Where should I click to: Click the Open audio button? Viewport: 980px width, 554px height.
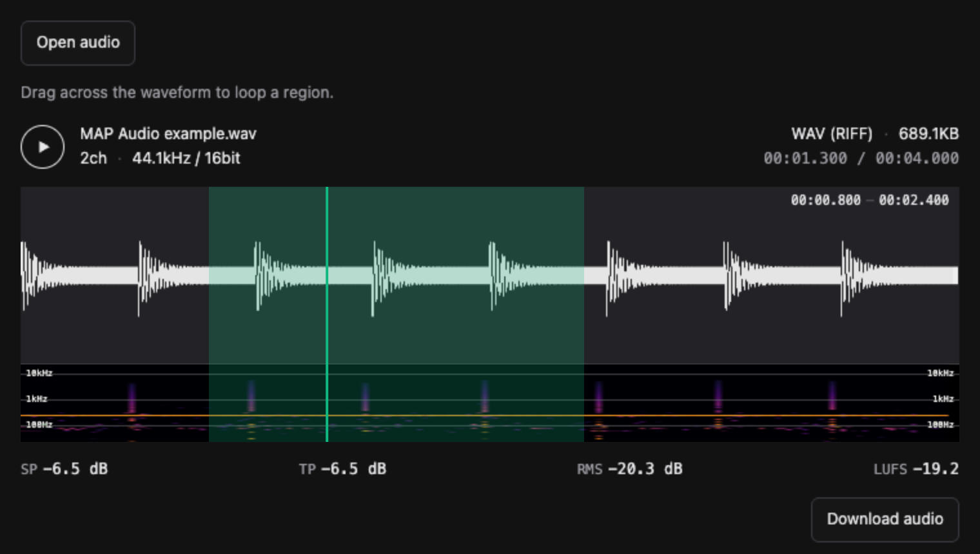coord(78,43)
